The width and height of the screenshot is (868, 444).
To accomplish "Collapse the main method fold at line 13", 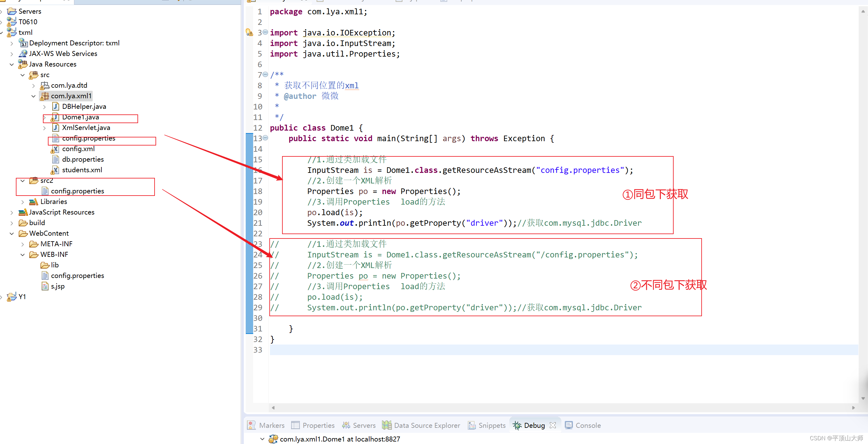I will point(265,138).
